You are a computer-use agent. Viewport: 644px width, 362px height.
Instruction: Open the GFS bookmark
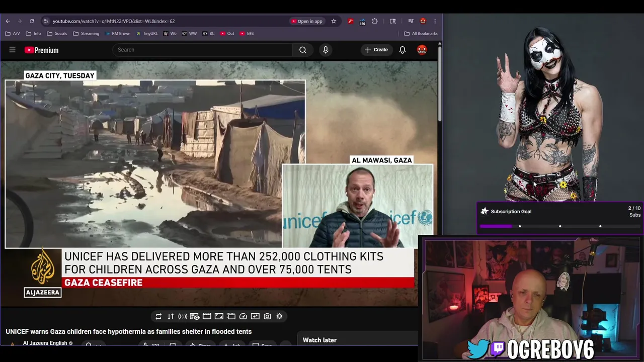click(247, 34)
